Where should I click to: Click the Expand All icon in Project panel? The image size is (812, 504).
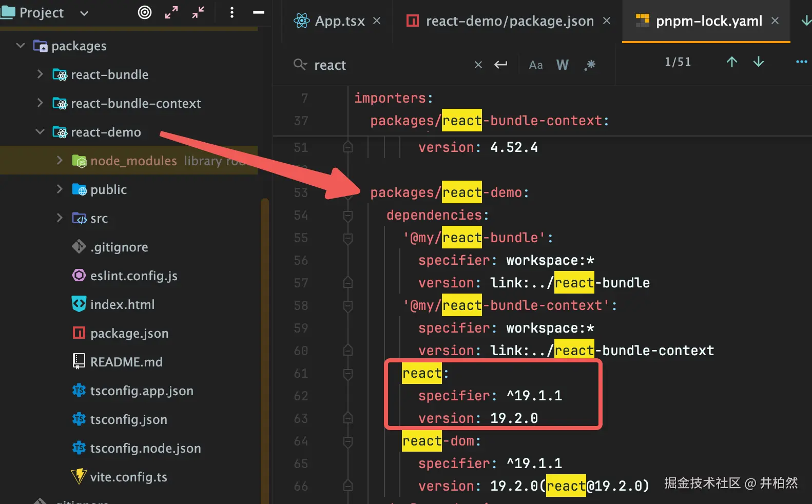coord(171,12)
